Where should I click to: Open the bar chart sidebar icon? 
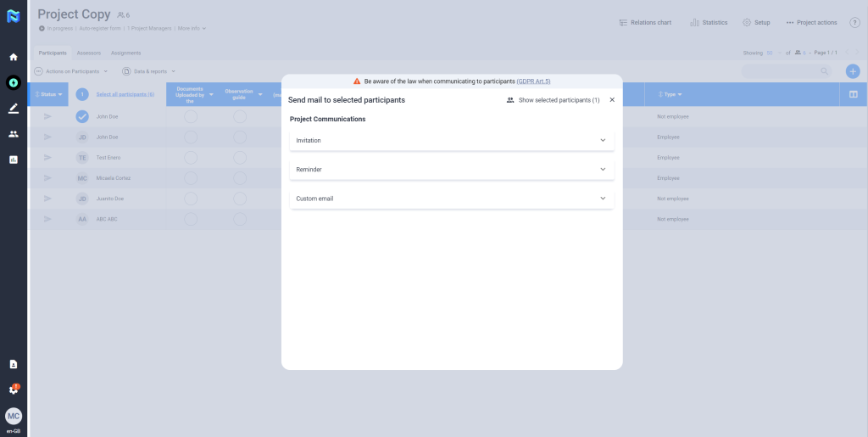tap(14, 160)
